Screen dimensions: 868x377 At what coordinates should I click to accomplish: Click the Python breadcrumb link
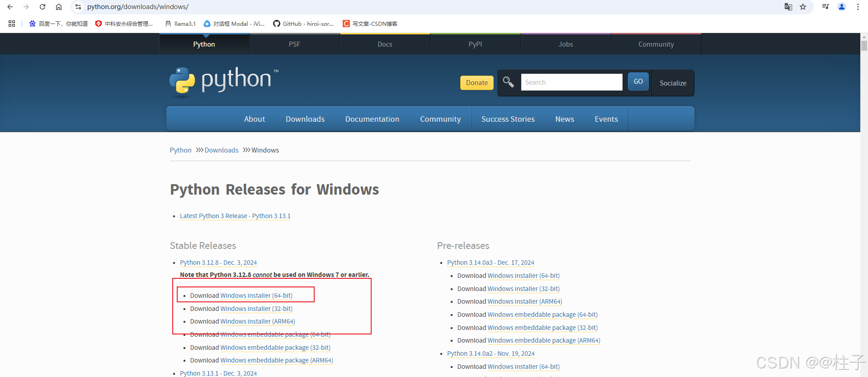[x=180, y=150]
